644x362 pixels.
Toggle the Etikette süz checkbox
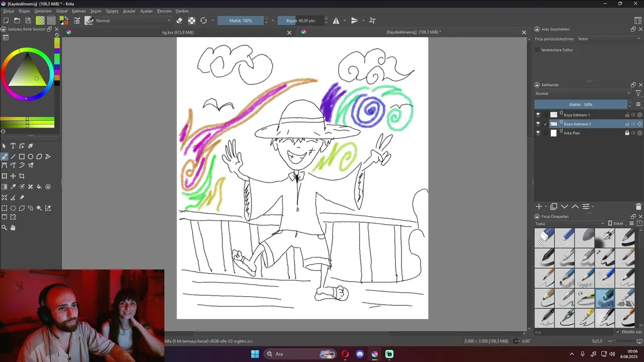(618, 332)
